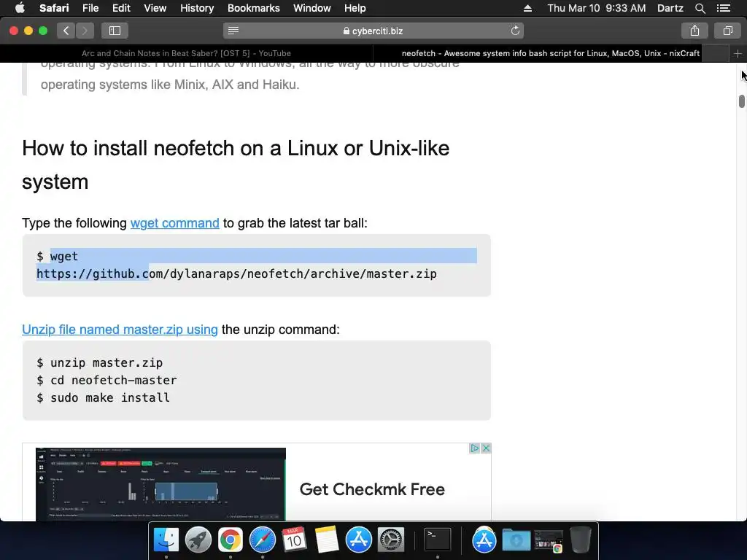Go back to previous page
The width and height of the screenshot is (747, 560).
(x=66, y=31)
